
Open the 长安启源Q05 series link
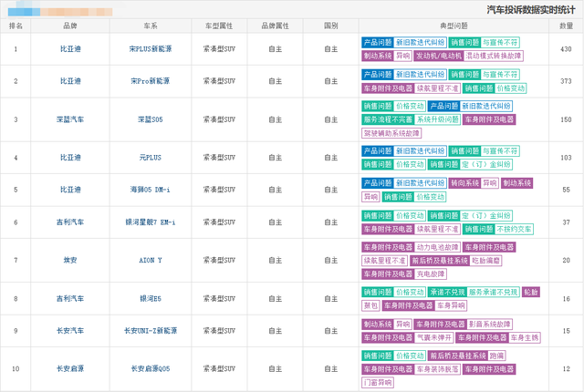[x=150, y=368]
